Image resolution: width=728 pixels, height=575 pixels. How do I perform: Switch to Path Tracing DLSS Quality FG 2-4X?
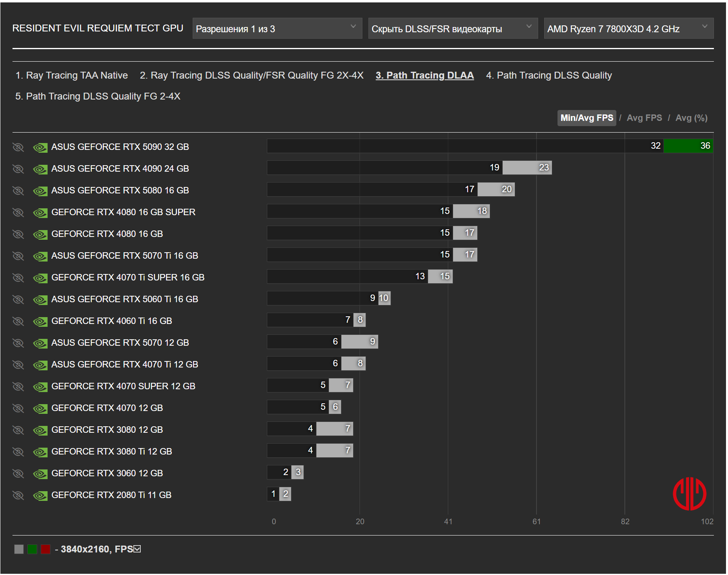click(98, 96)
